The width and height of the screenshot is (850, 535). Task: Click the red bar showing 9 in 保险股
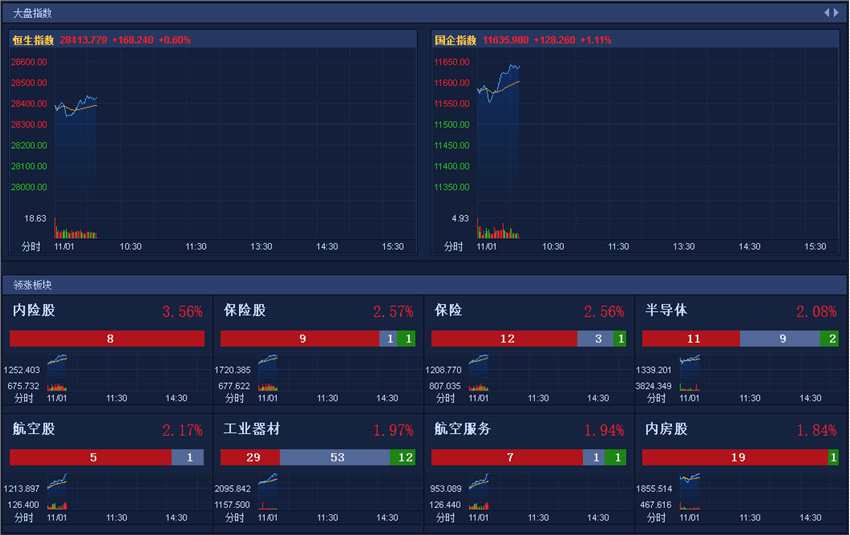pyautogui.click(x=300, y=339)
